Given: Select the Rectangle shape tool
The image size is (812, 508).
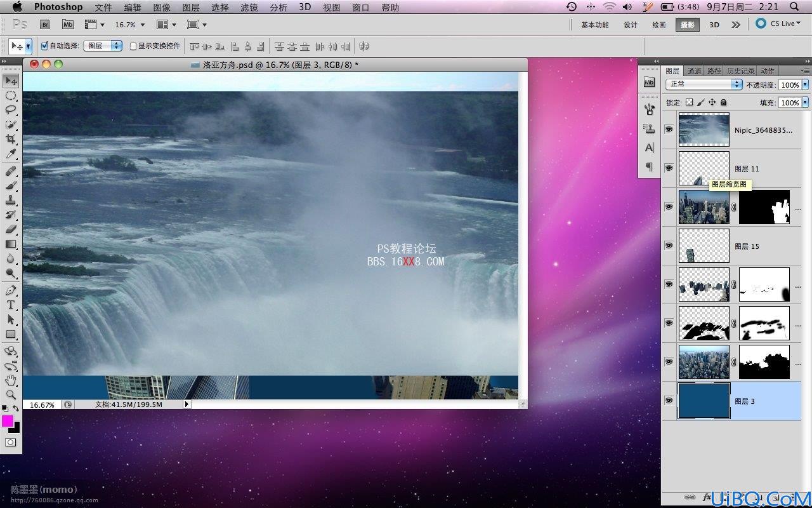Looking at the screenshot, I should point(11,334).
